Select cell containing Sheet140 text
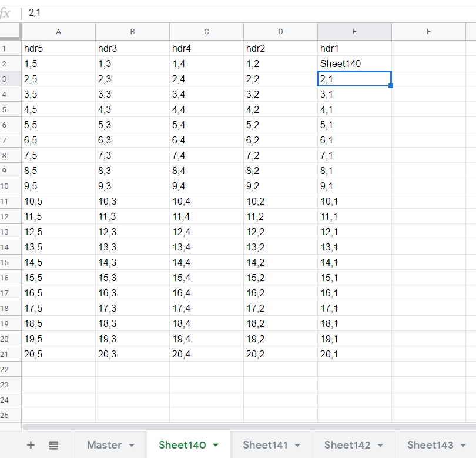The image size is (476, 458). (x=354, y=63)
